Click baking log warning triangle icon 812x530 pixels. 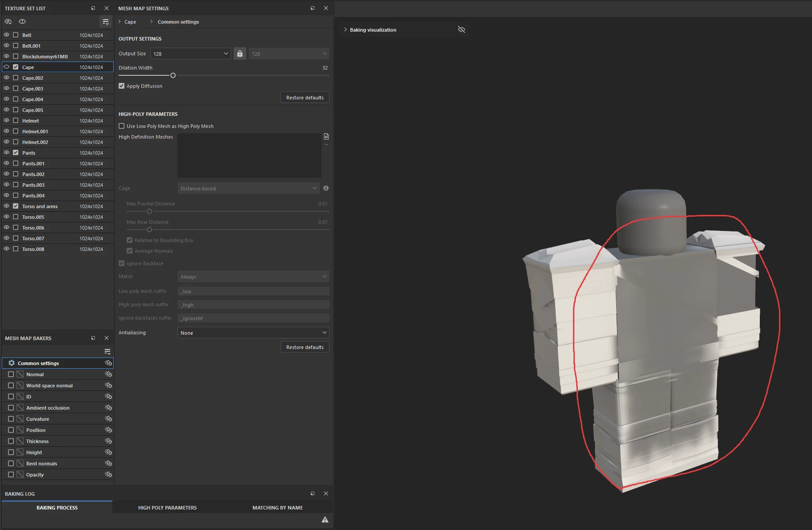click(x=325, y=519)
